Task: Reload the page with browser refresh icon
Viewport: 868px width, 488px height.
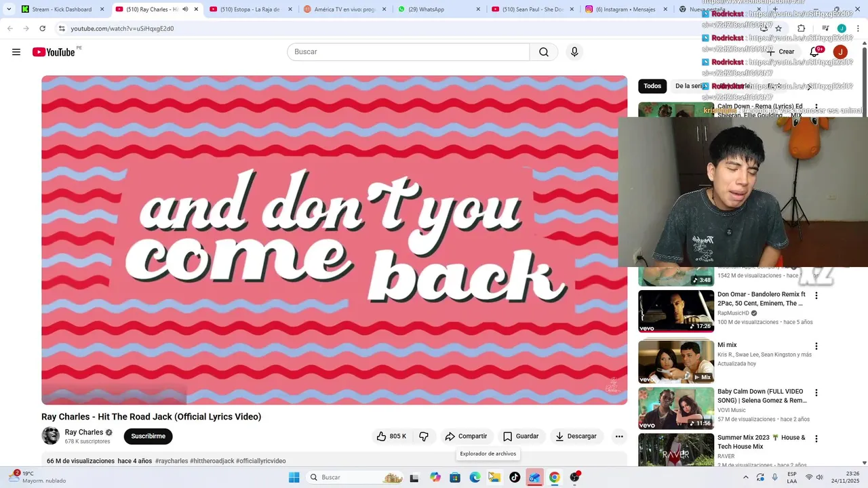Action: click(42, 28)
